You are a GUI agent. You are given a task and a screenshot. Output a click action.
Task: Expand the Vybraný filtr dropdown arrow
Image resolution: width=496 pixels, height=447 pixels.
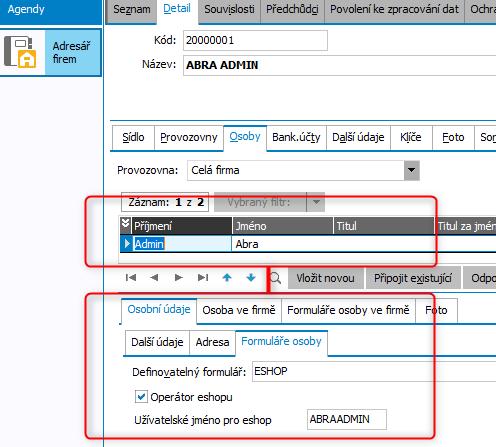coord(316,202)
